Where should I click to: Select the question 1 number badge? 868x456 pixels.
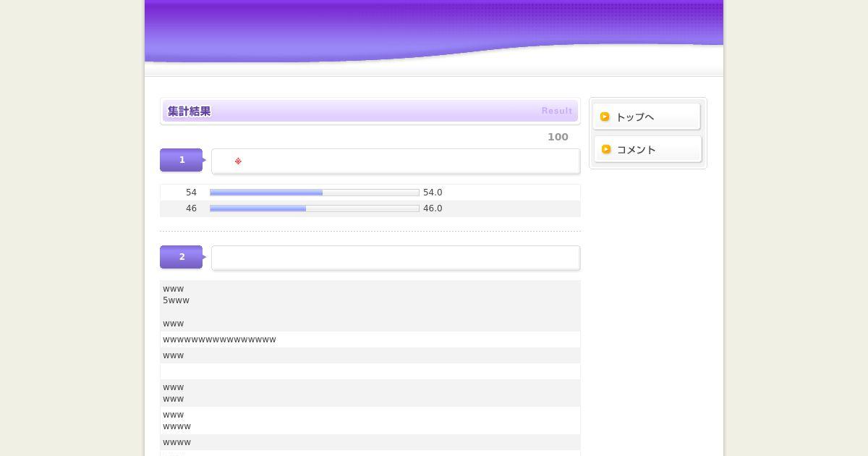tap(182, 160)
